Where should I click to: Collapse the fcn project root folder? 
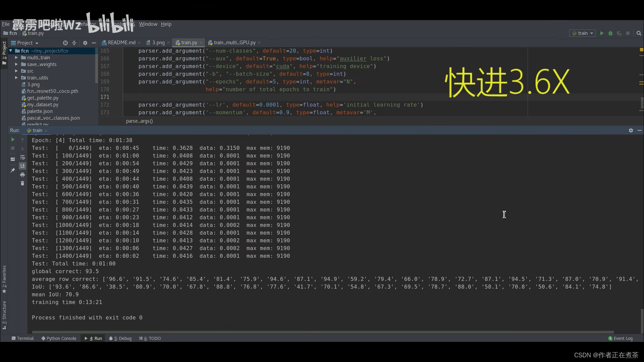click(10, 51)
